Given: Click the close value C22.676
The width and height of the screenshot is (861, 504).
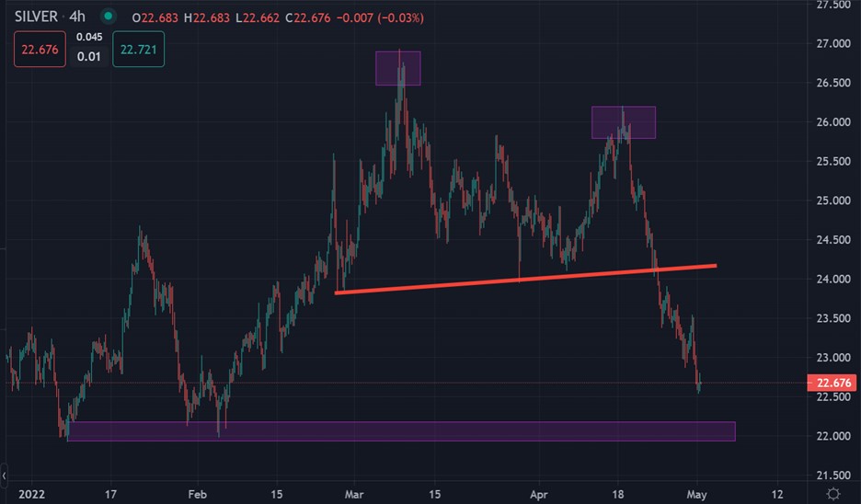Looking at the screenshot, I should point(307,18).
